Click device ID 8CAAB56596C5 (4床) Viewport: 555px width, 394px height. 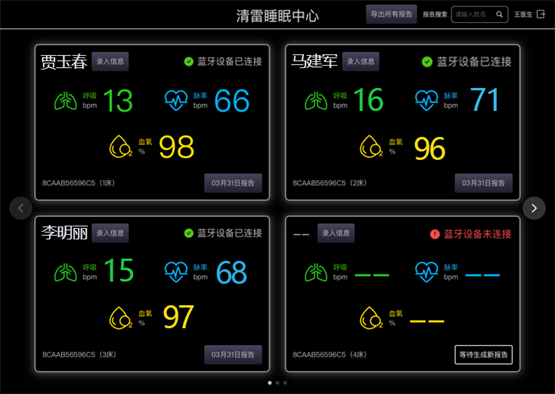coord(329,355)
